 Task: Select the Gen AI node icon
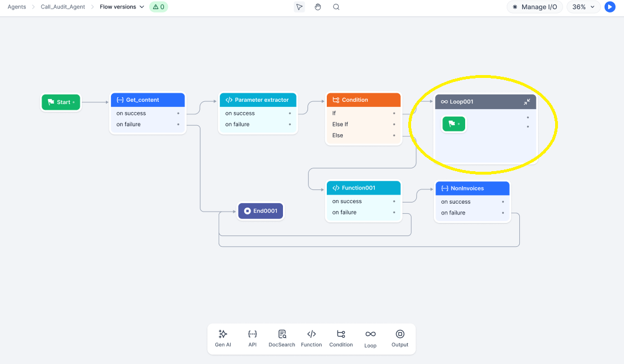tap(223, 334)
